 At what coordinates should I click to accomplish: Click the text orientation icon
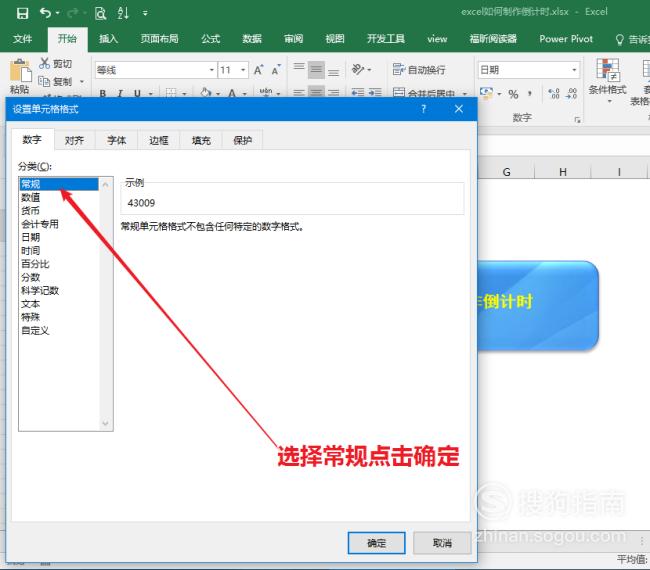(x=358, y=69)
